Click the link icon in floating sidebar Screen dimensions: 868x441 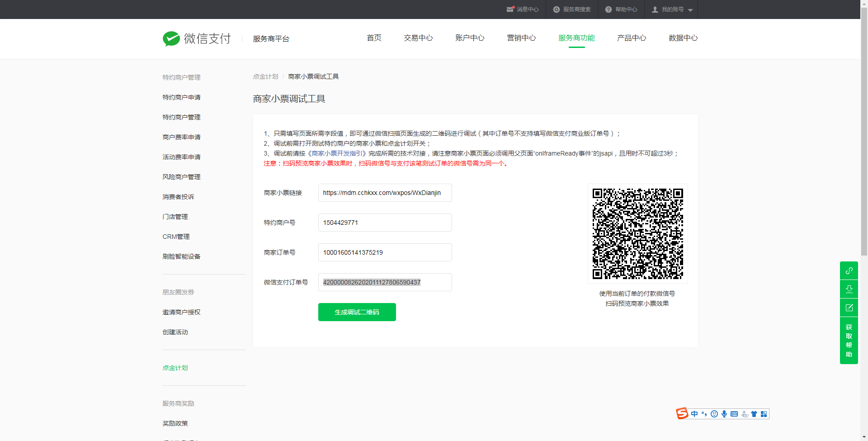(x=849, y=270)
